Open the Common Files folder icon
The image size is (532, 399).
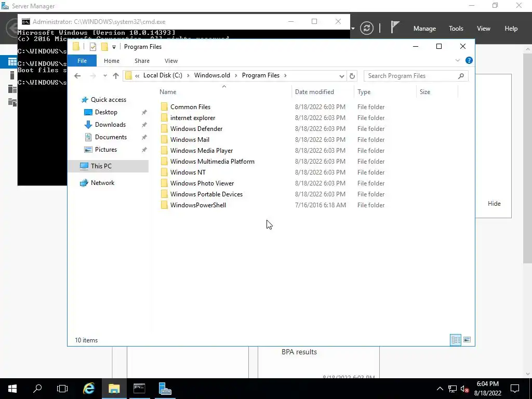pos(164,107)
